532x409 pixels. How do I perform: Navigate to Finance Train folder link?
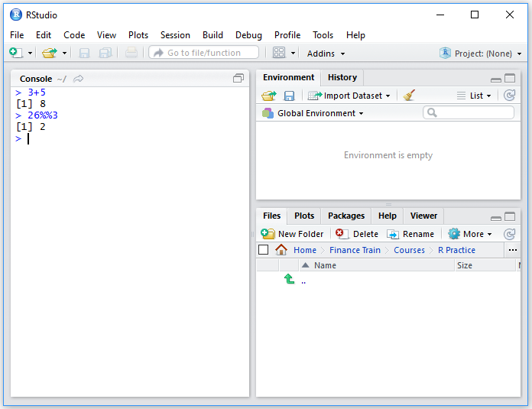[355, 250]
